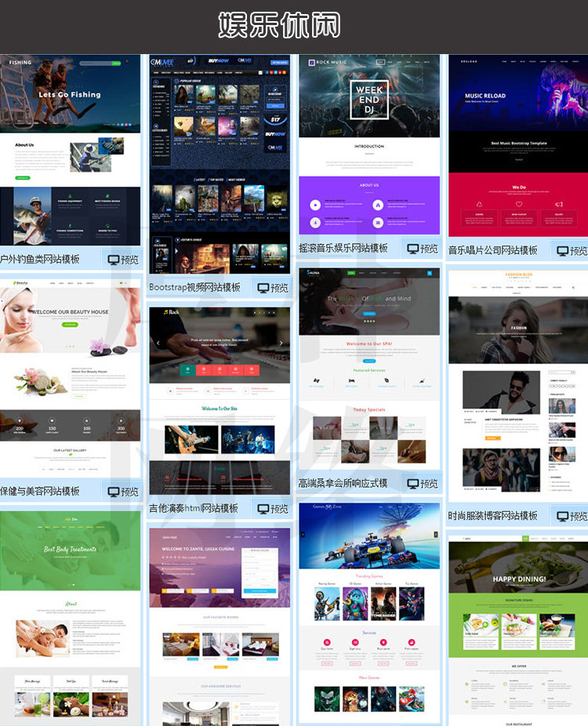This screenshot has width=588, height=726.
Task: Open the 户外钓鱼类网站模板 title link
Action: tap(40, 260)
